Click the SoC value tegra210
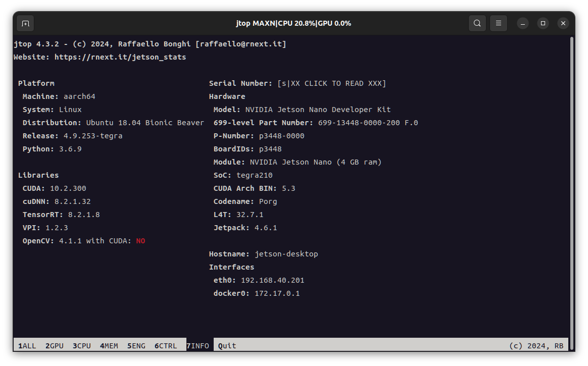This screenshot has width=588, height=366. 254,175
